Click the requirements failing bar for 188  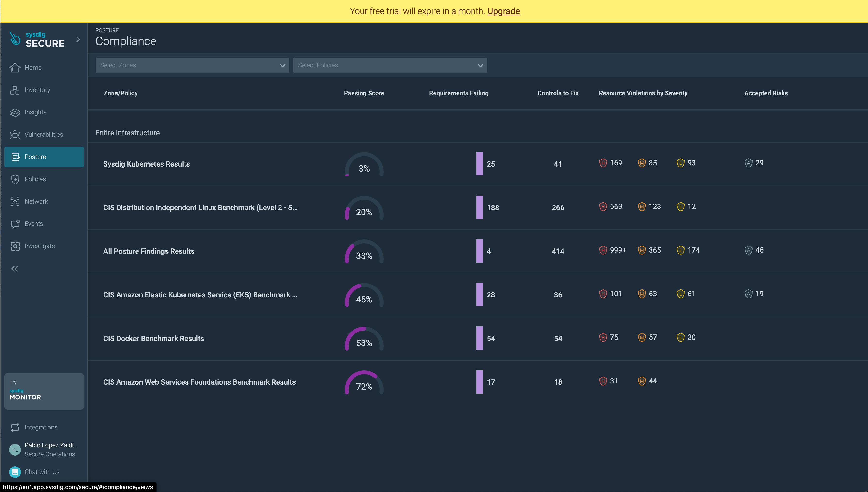pyautogui.click(x=480, y=207)
